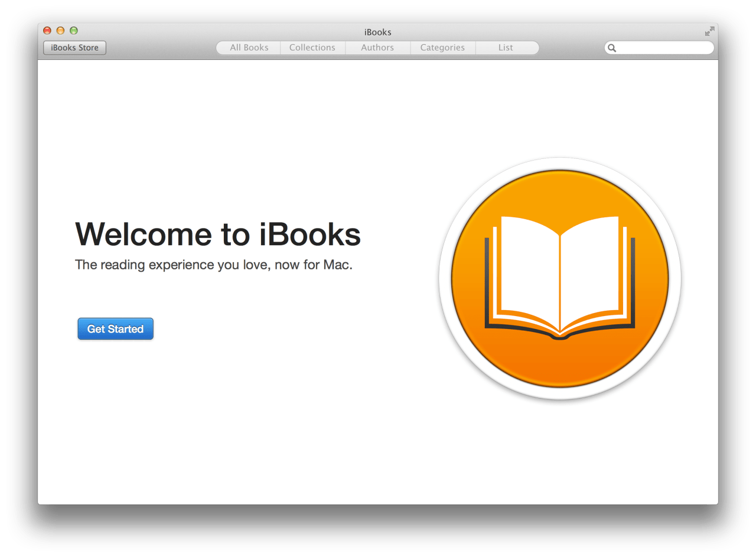Switch to the Collections tab
Screen dimensions: 756x557
point(312,48)
